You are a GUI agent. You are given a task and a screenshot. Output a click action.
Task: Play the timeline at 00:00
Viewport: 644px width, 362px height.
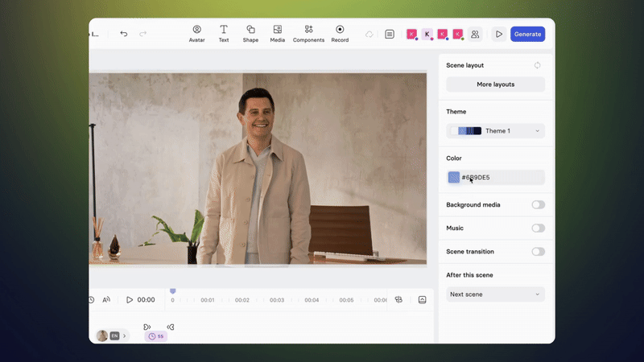click(130, 300)
